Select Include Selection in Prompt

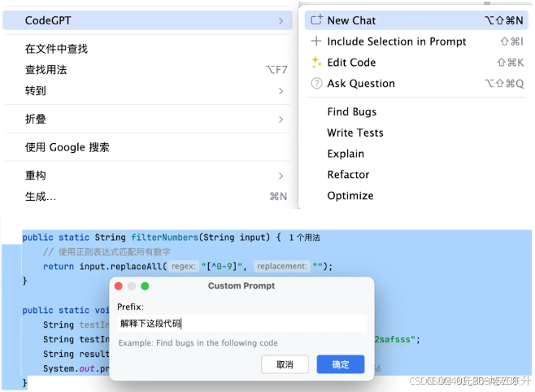tap(416, 41)
